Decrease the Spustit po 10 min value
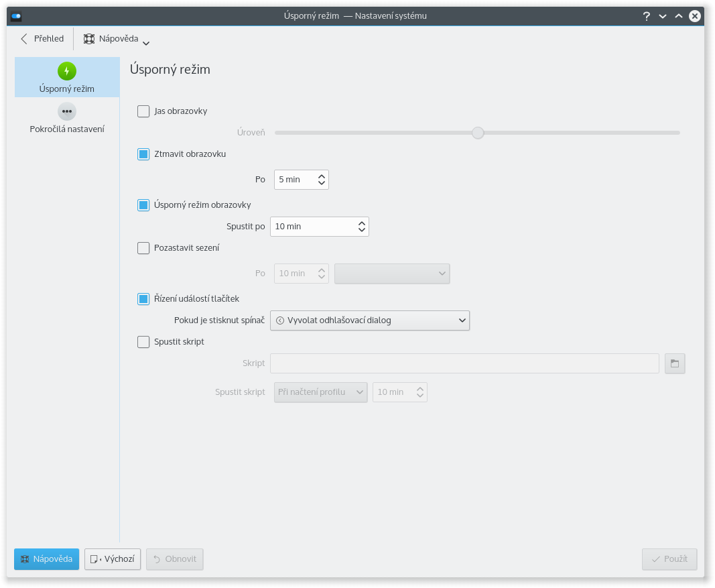 tap(362, 231)
